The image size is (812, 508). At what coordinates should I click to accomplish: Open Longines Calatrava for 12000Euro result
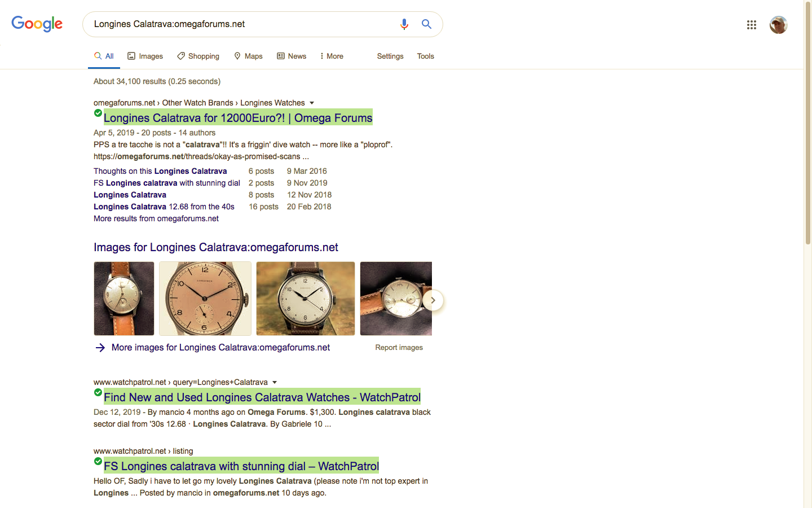[x=238, y=117]
